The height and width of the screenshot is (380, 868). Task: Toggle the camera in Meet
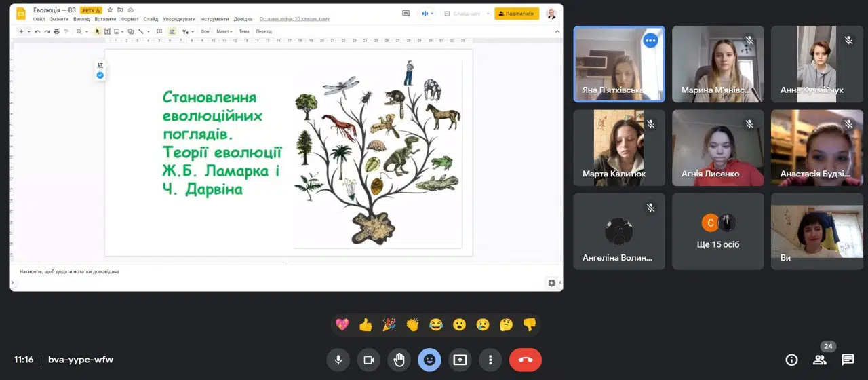pyautogui.click(x=368, y=360)
